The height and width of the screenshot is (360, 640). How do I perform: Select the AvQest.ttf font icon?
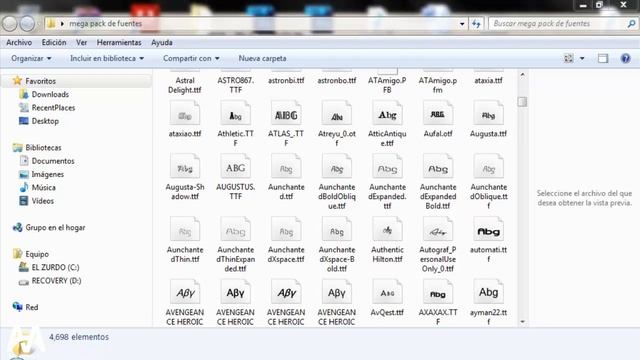pyautogui.click(x=387, y=292)
